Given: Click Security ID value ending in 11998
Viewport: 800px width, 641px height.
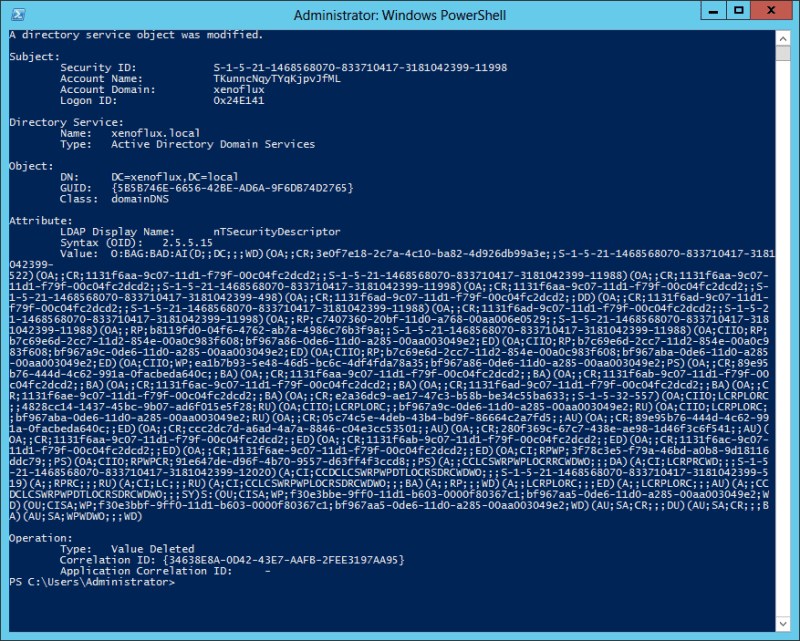Looking at the screenshot, I should 360,67.
